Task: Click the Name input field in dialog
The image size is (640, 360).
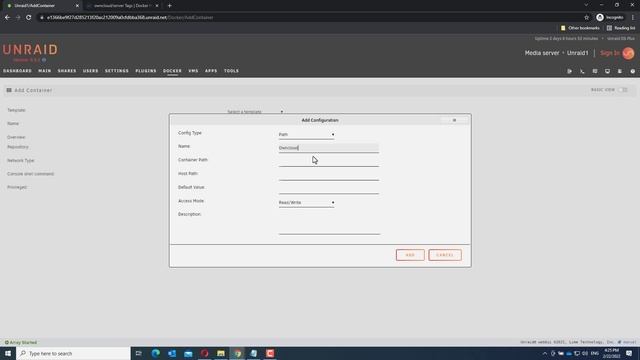Action: click(x=329, y=148)
